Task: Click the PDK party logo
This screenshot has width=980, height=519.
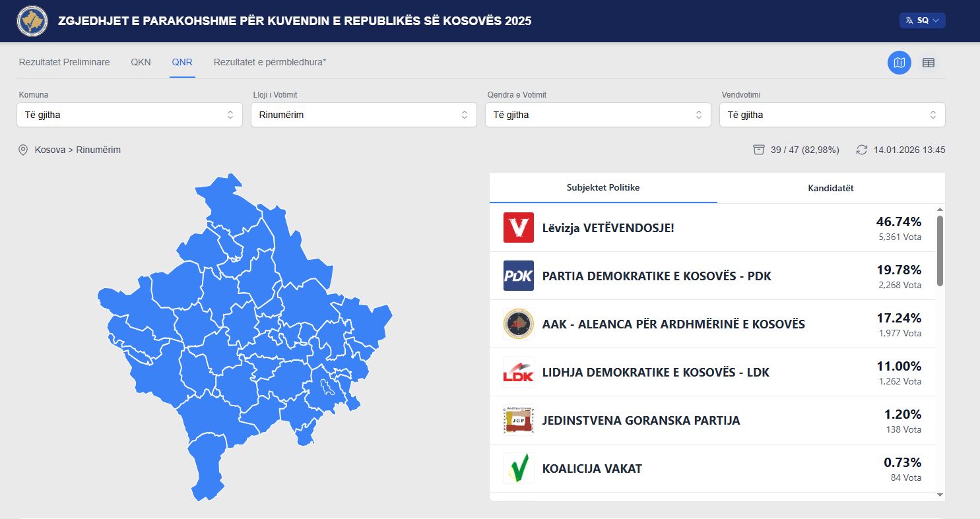Action: pos(518,276)
